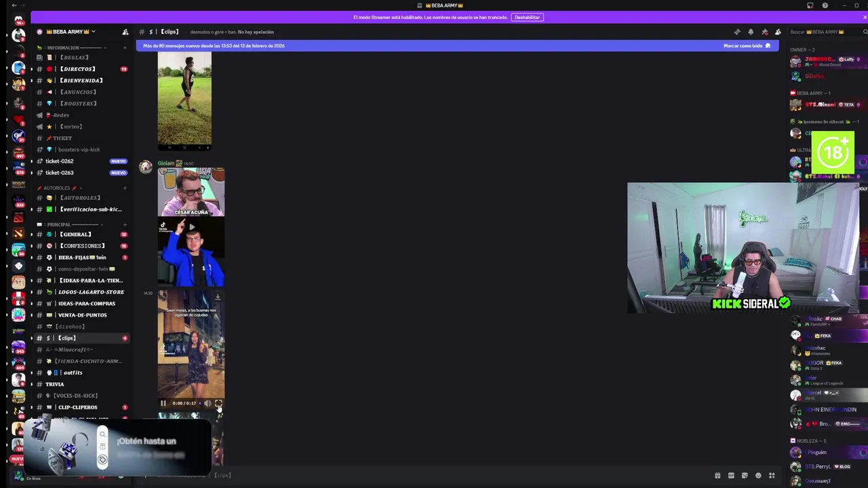The width and height of the screenshot is (868, 488).
Task: Open the BOOSTERS channel
Action: click(81, 104)
